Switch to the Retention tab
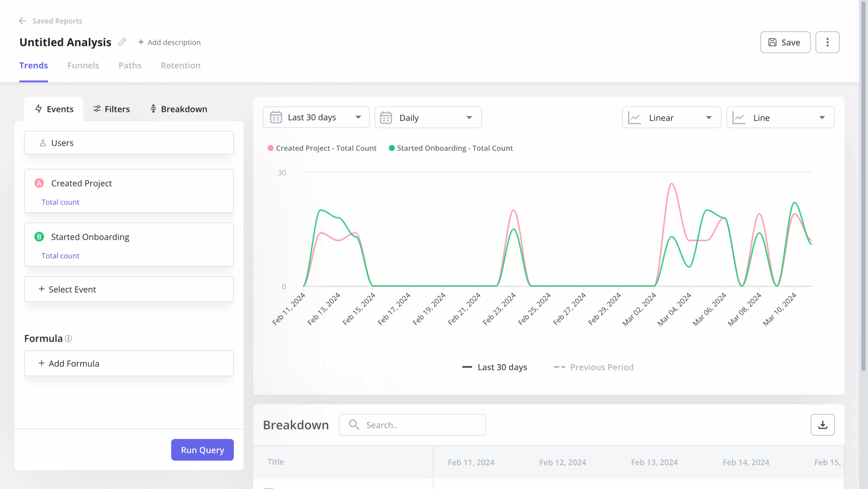Viewport: 868px width, 489px height. point(181,65)
